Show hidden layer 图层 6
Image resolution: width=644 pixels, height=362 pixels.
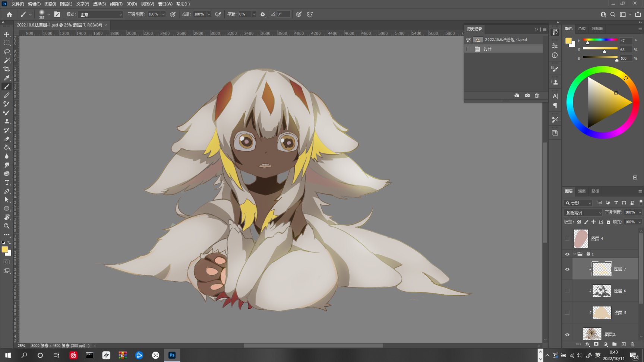(x=567, y=291)
